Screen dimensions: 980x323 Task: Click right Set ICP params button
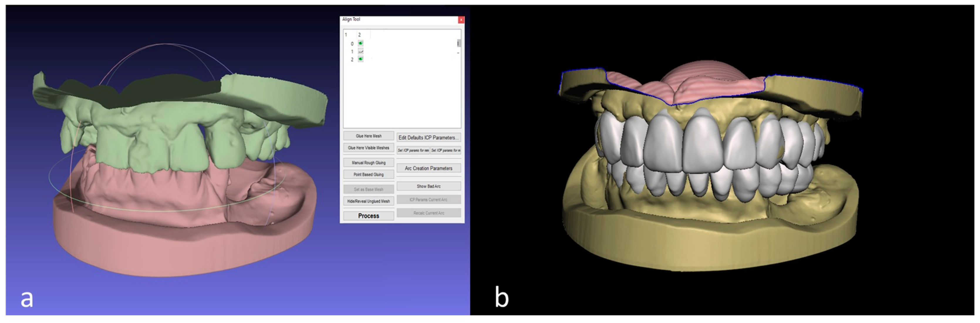(446, 150)
